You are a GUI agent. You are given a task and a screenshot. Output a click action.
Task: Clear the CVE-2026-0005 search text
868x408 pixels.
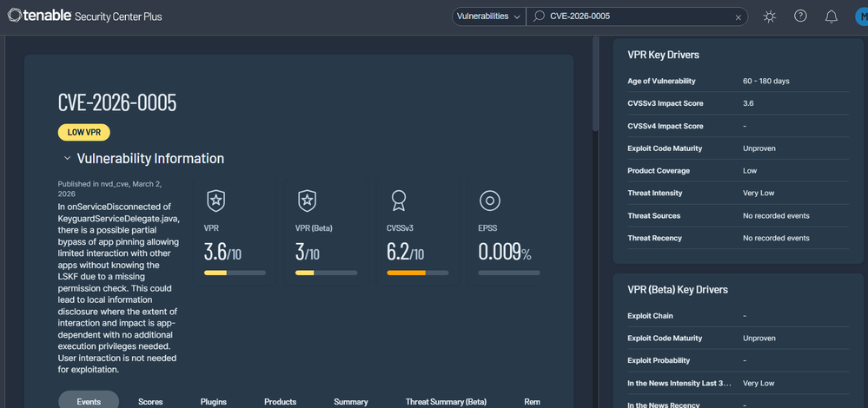(x=738, y=17)
